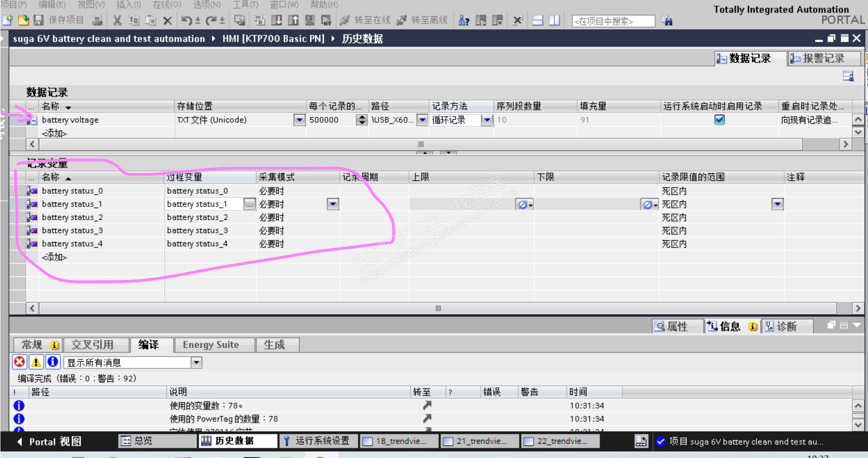Open the 下限 selector for battery status_1

(649, 204)
